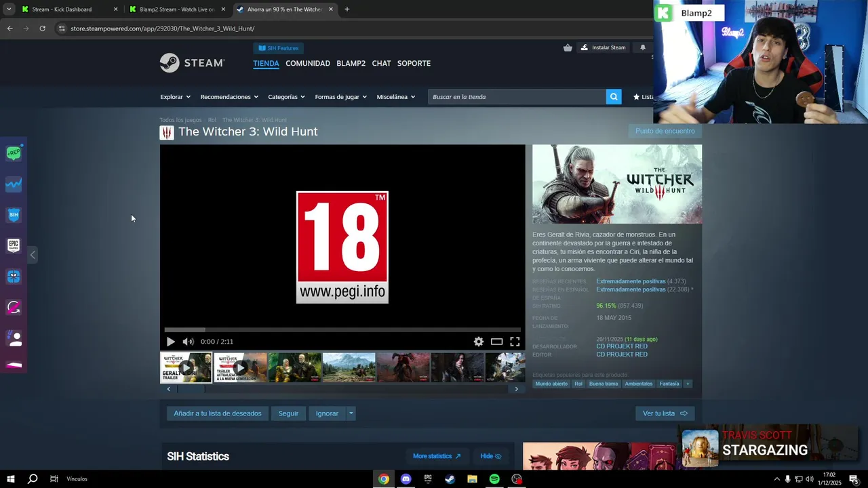The image size is (868, 488).
Task: Open the recent reviews Extremadamente positivas link
Action: point(631,281)
